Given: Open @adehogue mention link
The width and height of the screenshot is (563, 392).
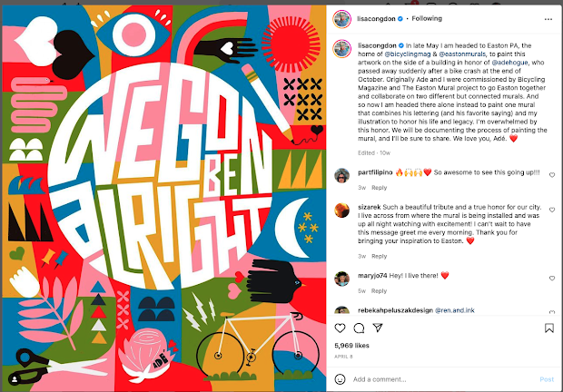Looking at the screenshot, I should click(x=509, y=63).
